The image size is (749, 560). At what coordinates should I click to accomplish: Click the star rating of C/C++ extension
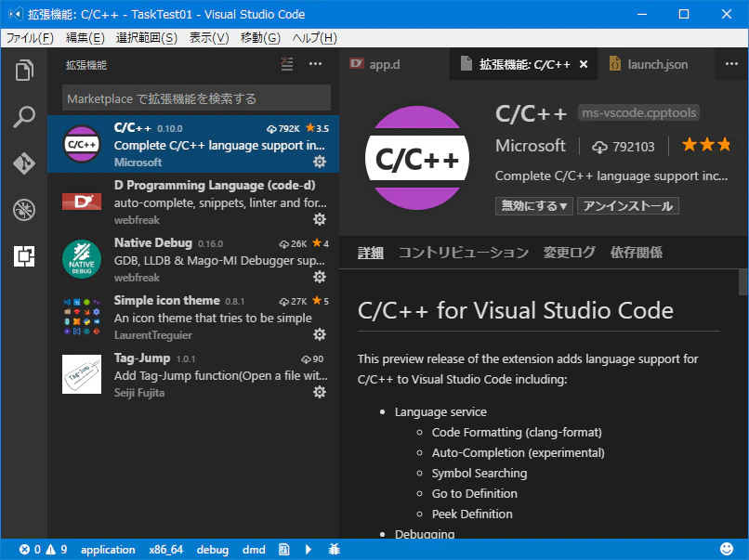point(706,145)
